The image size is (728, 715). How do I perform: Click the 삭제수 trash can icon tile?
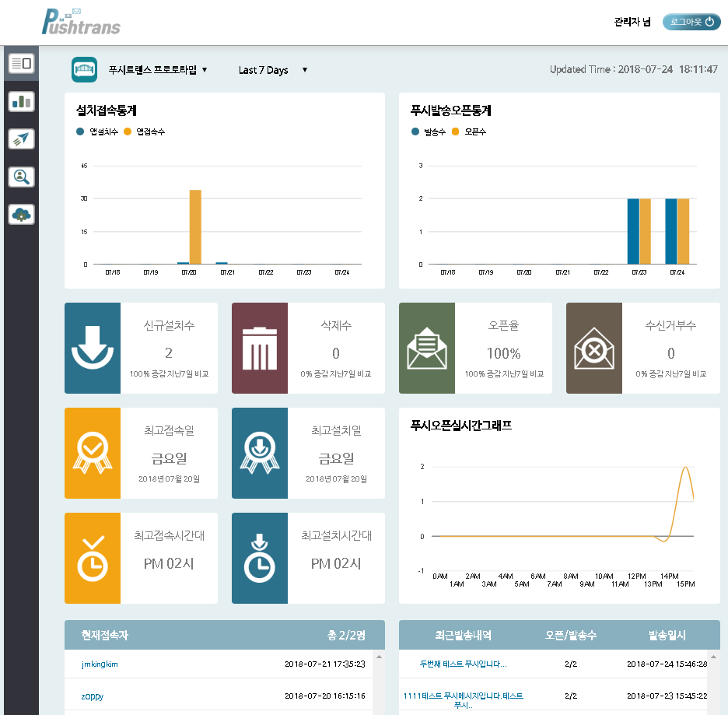[260, 349]
